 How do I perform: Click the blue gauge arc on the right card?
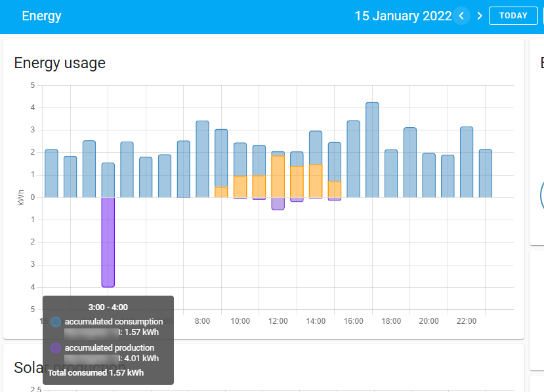click(541, 195)
